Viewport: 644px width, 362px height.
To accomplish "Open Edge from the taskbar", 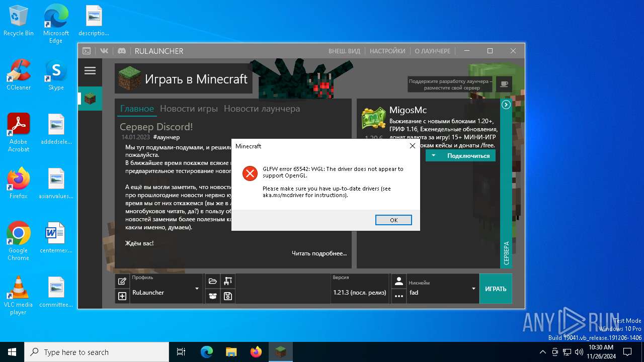I will (207, 352).
